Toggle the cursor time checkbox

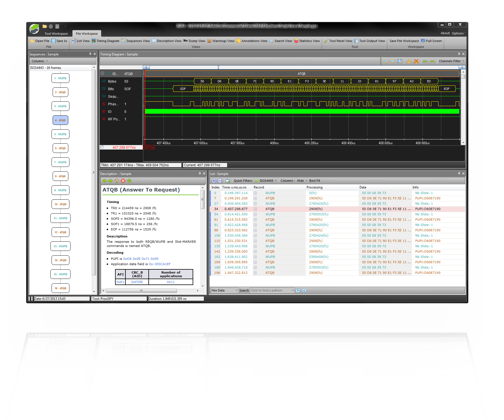(x=102, y=147)
